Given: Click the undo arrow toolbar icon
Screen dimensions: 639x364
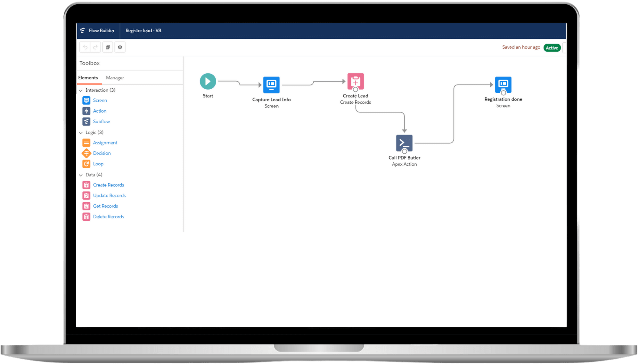Looking at the screenshot, I should (85, 47).
